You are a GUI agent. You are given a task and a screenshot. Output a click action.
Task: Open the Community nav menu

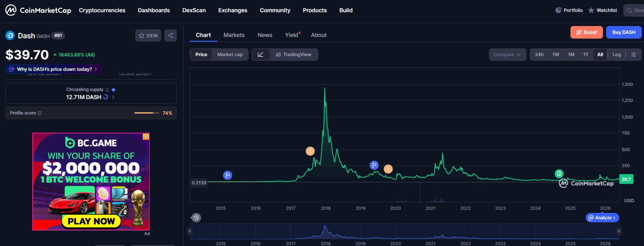(x=275, y=10)
